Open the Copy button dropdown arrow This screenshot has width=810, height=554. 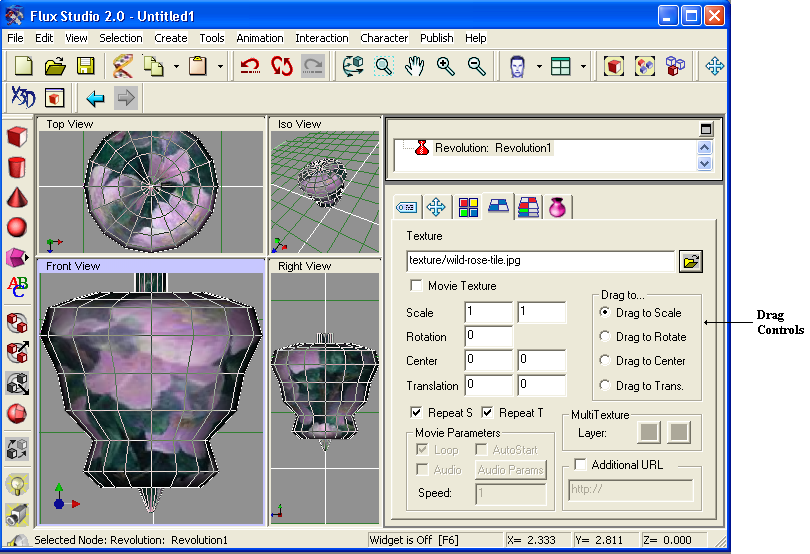click(176, 66)
